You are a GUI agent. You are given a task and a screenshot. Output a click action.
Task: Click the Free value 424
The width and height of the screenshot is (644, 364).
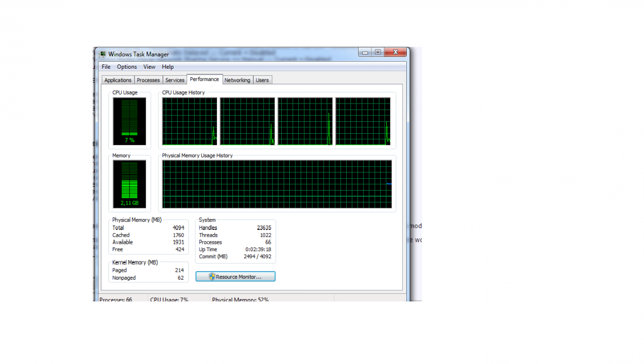click(x=180, y=249)
